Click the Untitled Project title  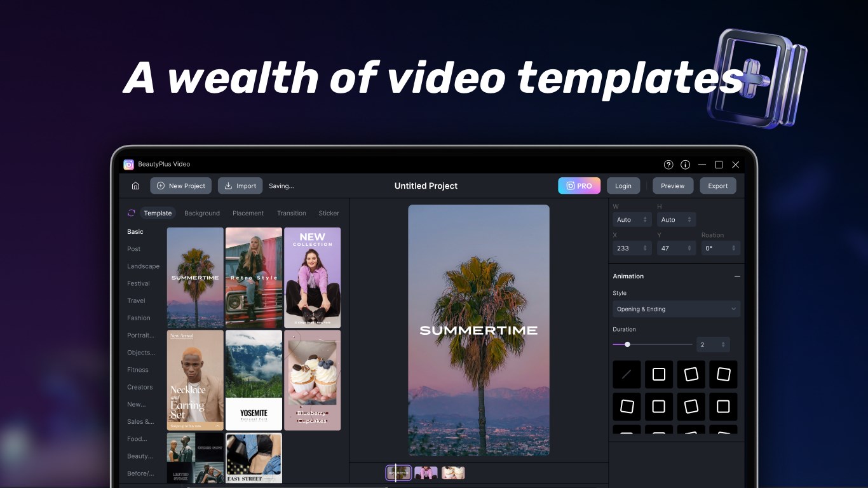tap(426, 186)
